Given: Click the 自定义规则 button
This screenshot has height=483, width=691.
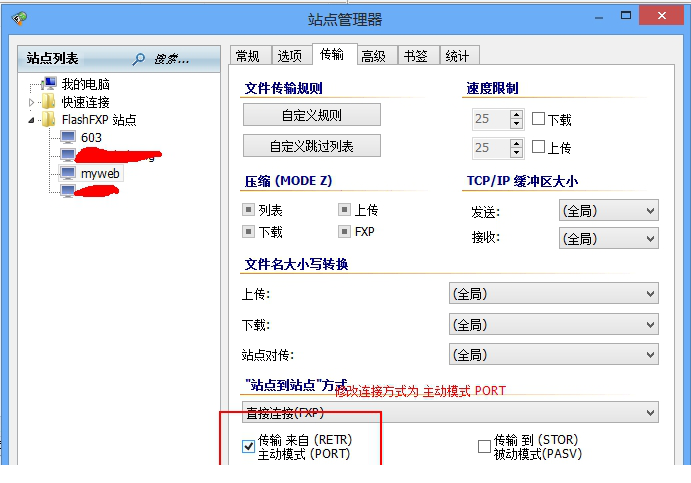Looking at the screenshot, I should [x=312, y=115].
